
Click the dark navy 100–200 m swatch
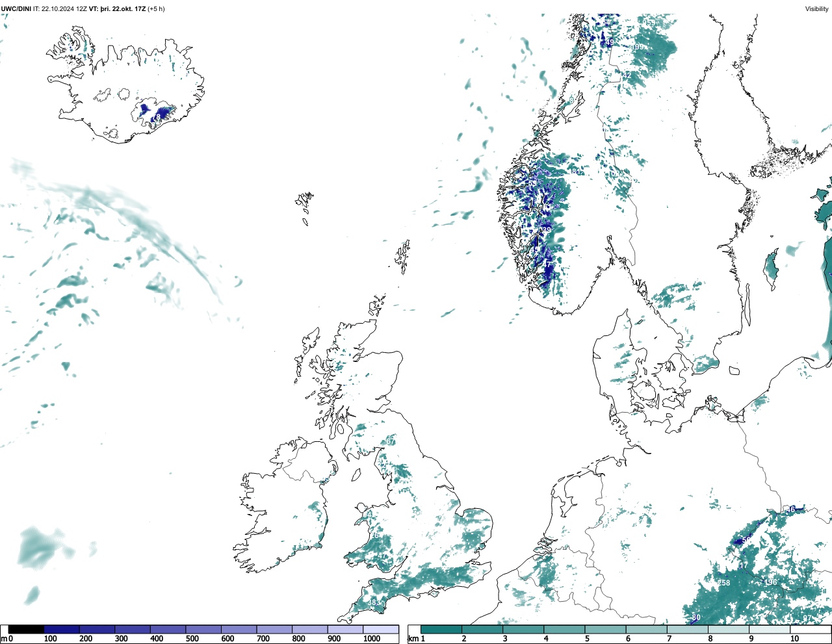tap(62, 629)
